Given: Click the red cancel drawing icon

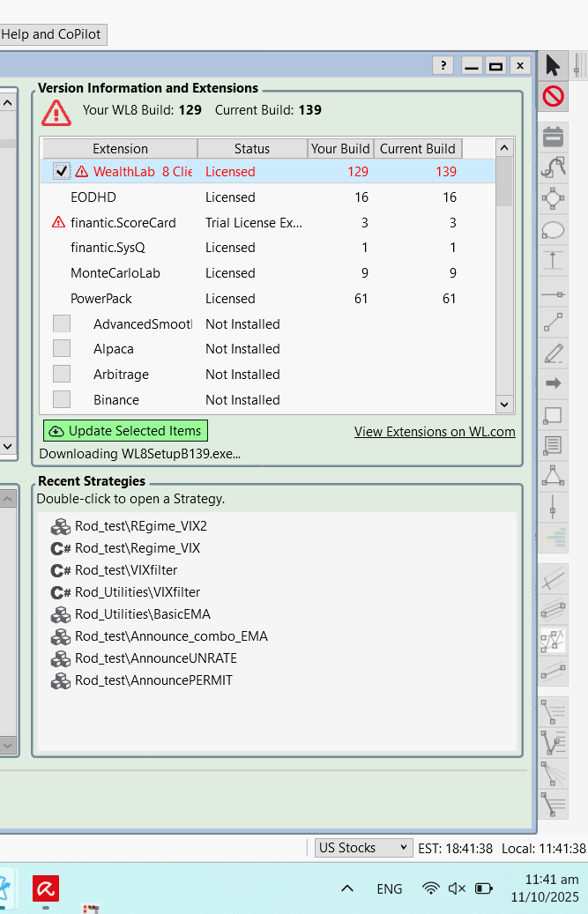Looking at the screenshot, I should point(553,95).
